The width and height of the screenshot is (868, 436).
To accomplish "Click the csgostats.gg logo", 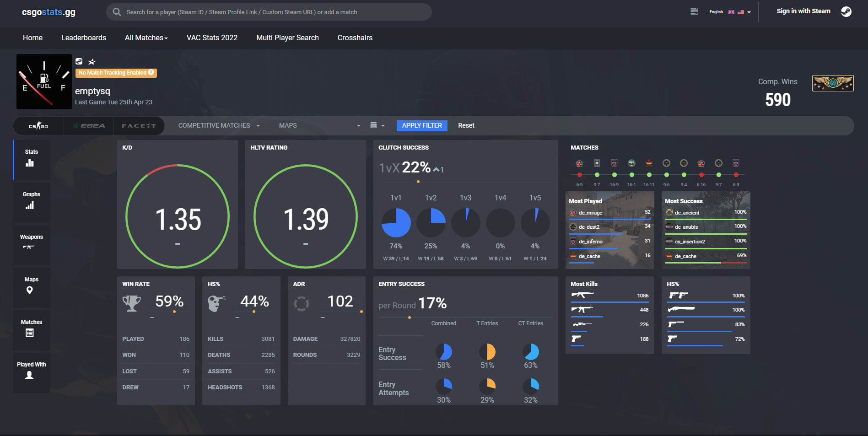I will click(x=49, y=12).
